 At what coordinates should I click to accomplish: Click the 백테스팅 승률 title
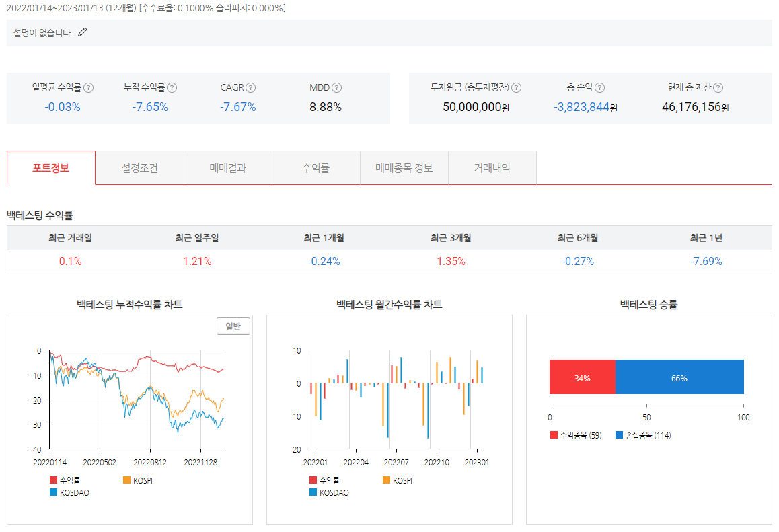649,305
